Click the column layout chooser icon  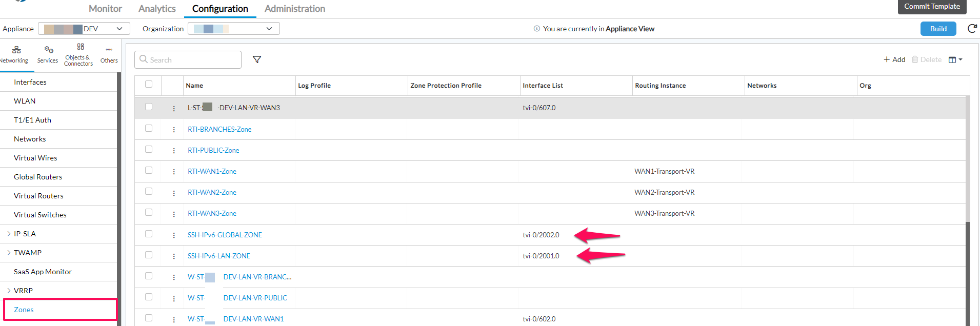click(x=955, y=59)
